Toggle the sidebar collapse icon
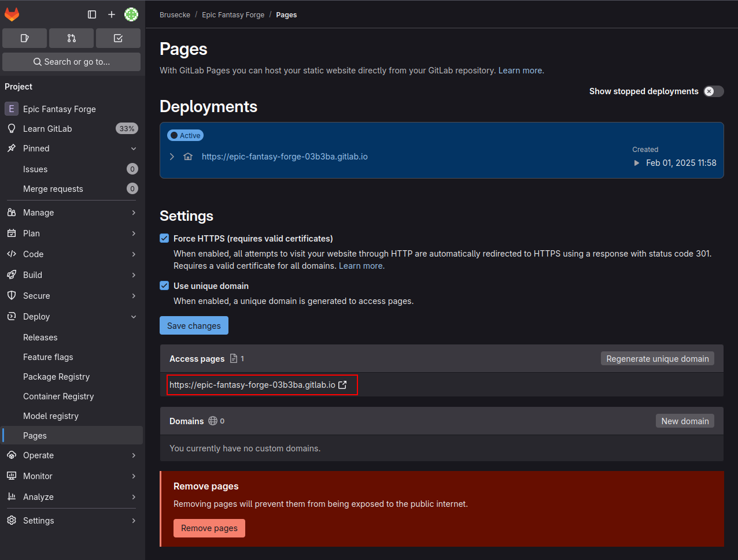Image resolution: width=738 pixels, height=560 pixels. point(92,14)
